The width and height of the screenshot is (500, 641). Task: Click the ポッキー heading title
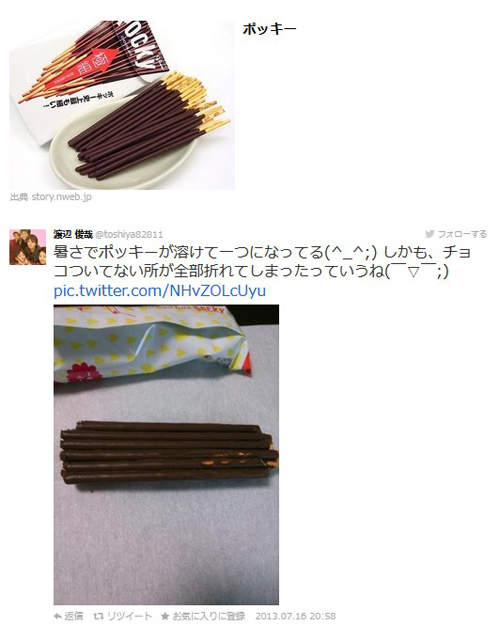(x=269, y=29)
